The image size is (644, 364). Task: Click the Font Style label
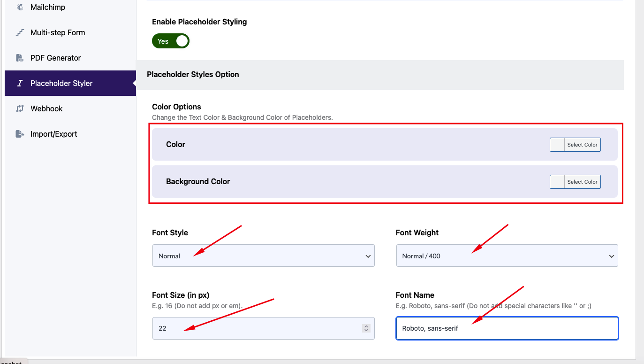click(170, 232)
